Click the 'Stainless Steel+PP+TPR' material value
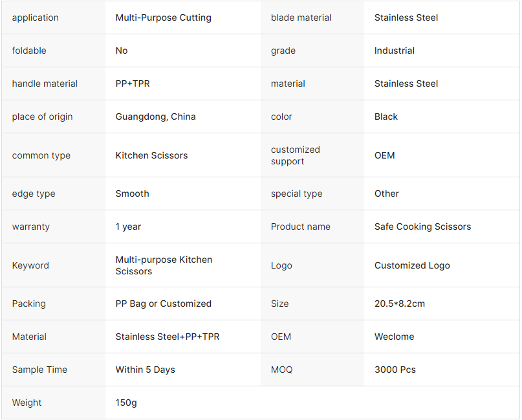The height and width of the screenshot is (420, 522). pos(167,337)
